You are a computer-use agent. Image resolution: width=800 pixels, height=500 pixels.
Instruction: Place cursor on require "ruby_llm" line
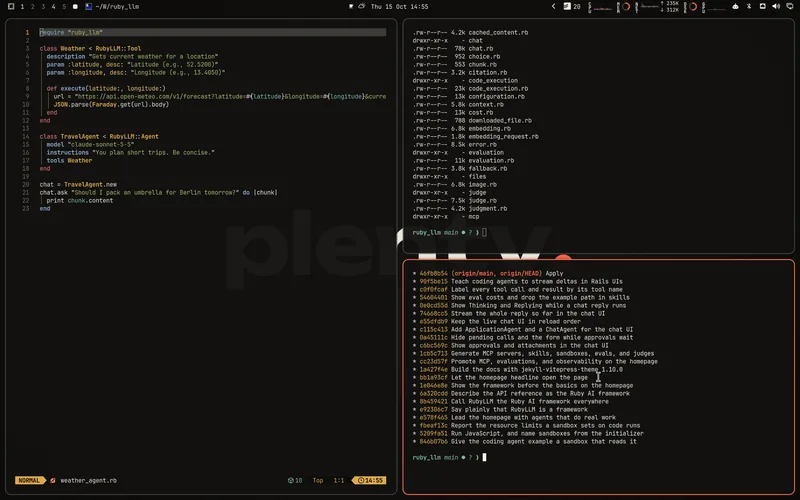pyautogui.click(x=212, y=32)
